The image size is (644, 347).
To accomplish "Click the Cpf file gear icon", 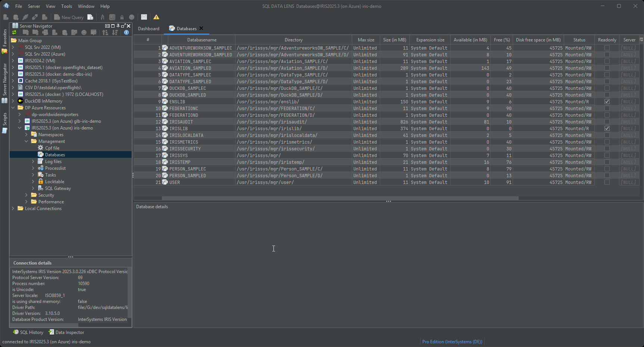I will click(41, 148).
